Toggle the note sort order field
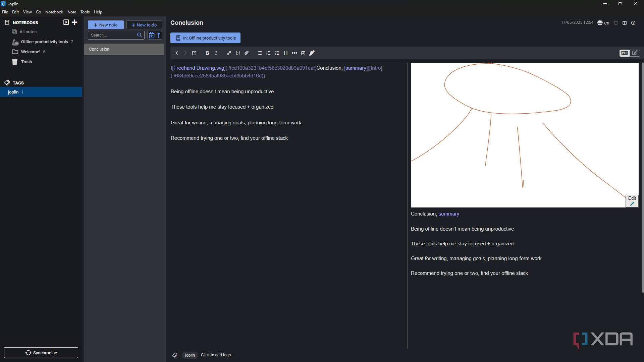Viewport: 644px width, 362px height. pos(152,35)
